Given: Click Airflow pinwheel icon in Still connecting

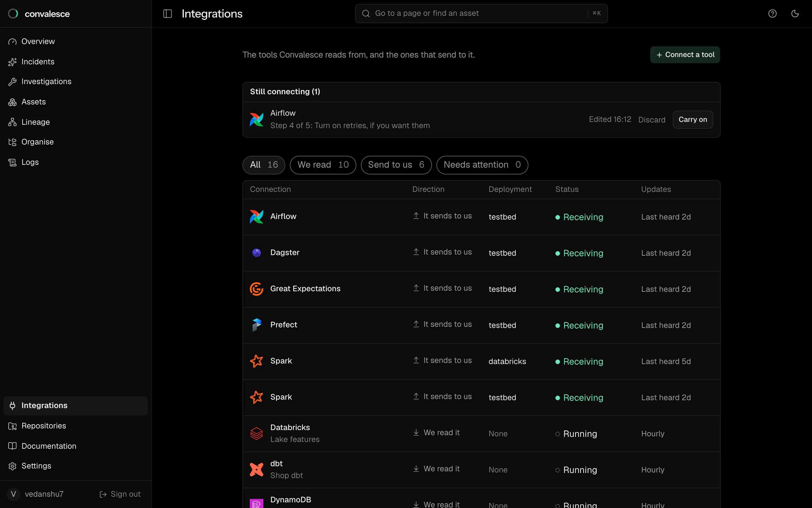Looking at the screenshot, I should [x=257, y=120].
